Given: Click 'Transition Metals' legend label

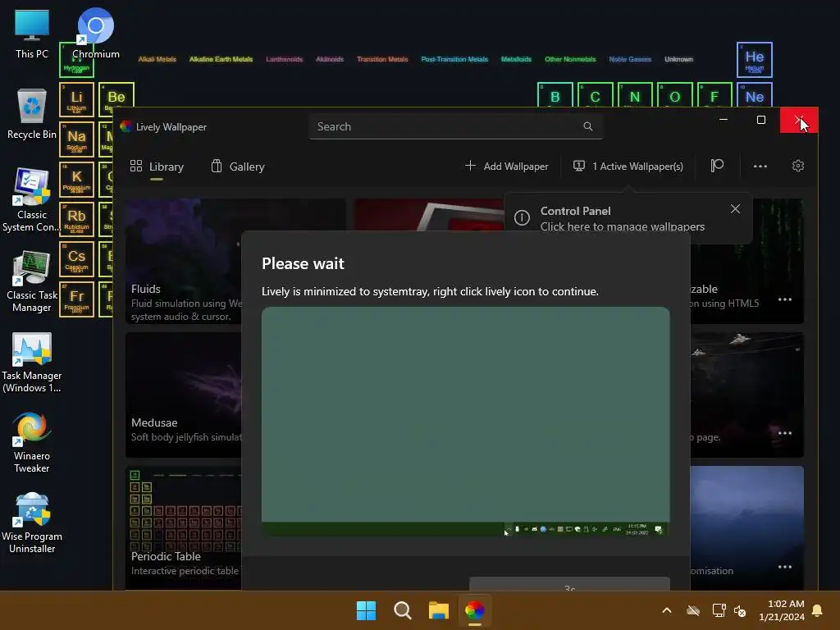Looking at the screenshot, I should click(x=382, y=59).
